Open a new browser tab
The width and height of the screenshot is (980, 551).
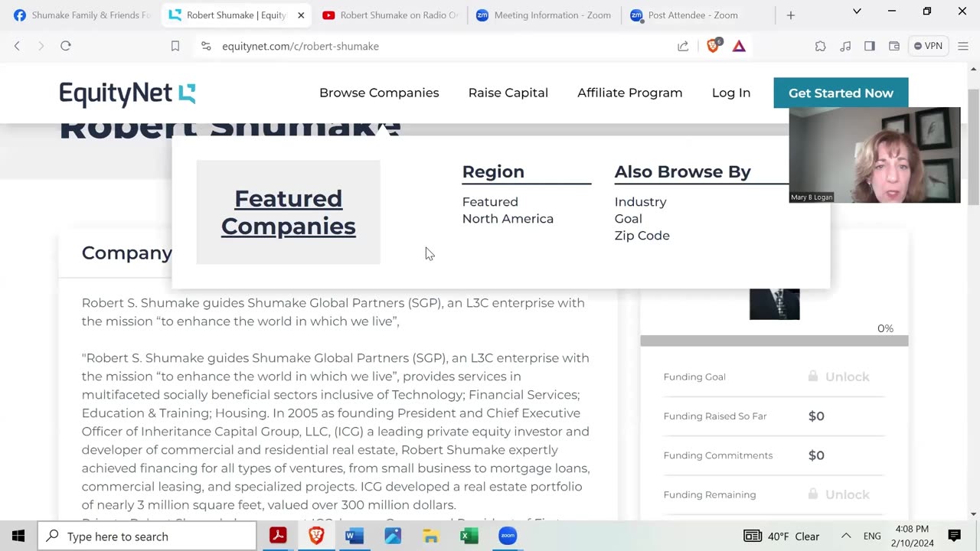pyautogui.click(x=791, y=15)
